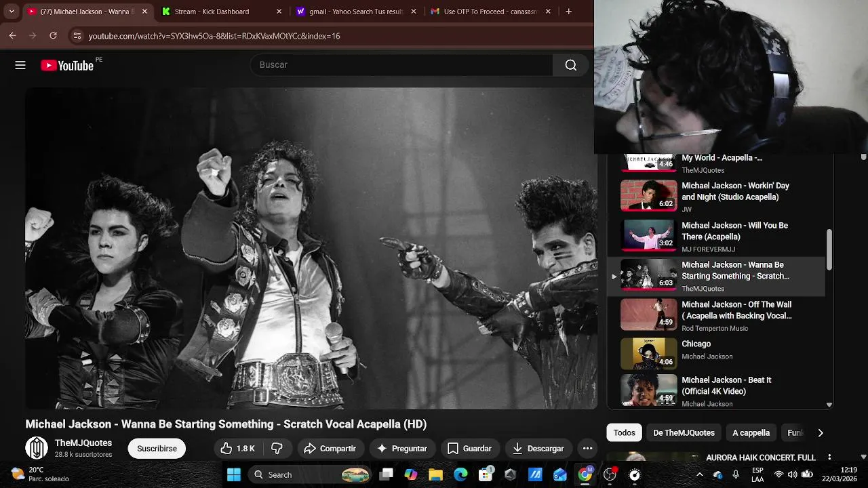Screen dimensions: 868x488
Task: Dislike the video with thumbs down
Action: pyautogui.click(x=277, y=449)
